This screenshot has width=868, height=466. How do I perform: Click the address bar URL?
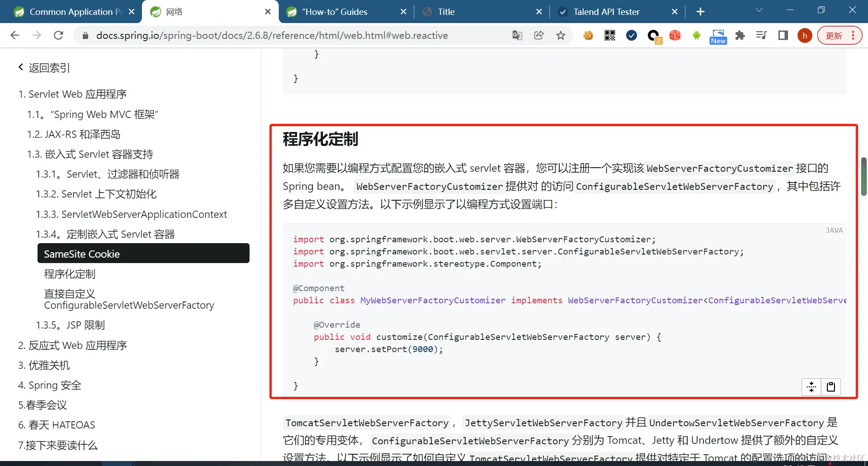272,35
